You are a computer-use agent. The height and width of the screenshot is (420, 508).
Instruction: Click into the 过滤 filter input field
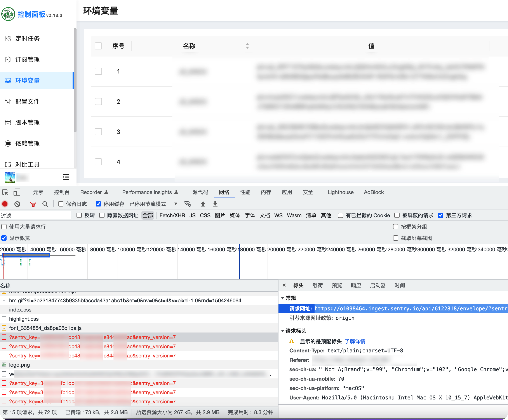[x=35, y=215]
